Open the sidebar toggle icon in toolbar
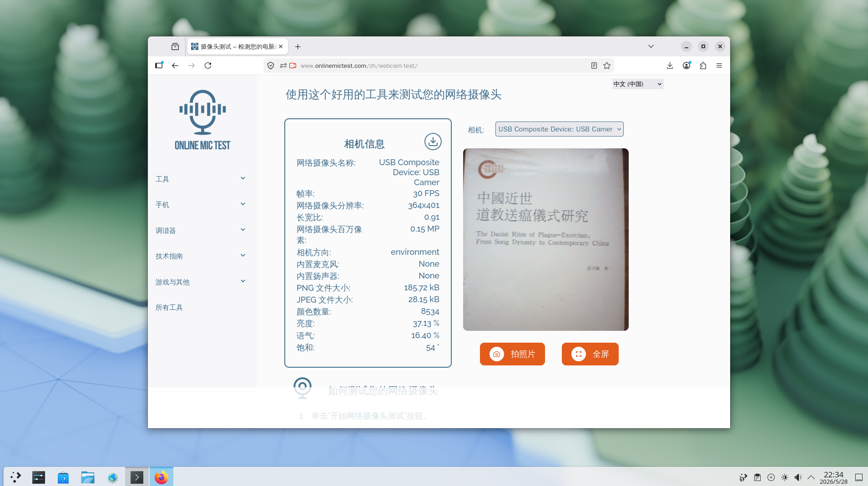 click(x=159, y=66)
